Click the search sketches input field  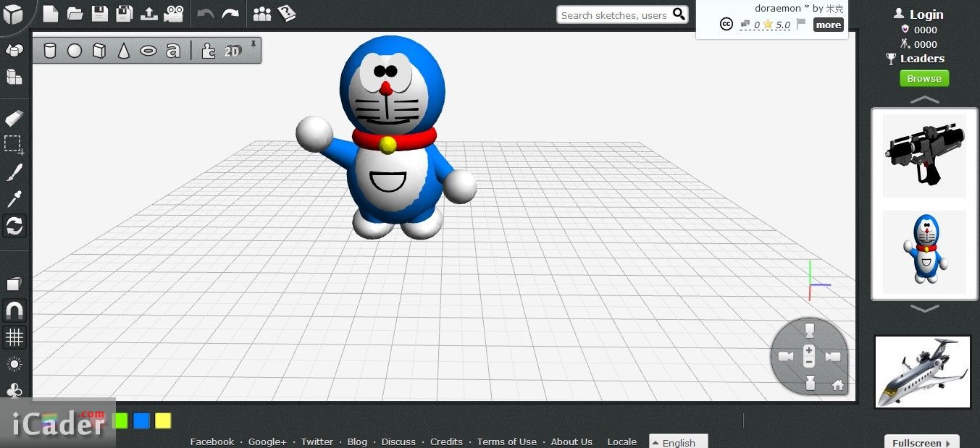coord(614,15)
